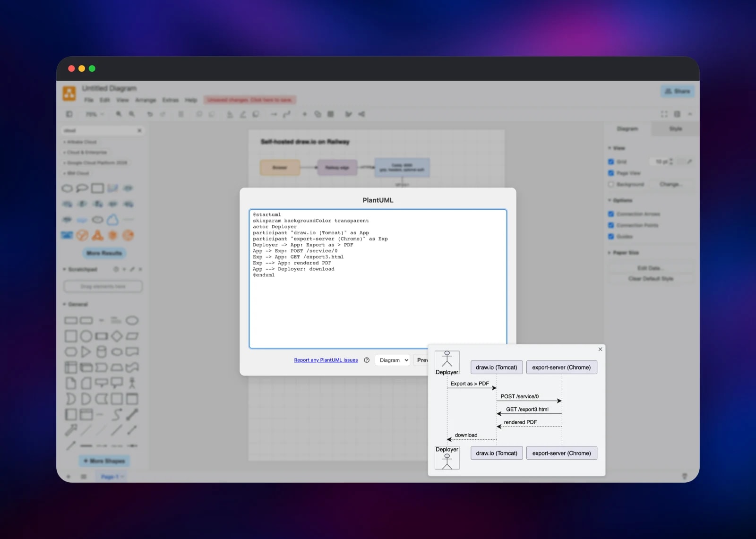Click the format panel toggle icon
Viewport: 756px width, 539px height.
click(677, 114)
